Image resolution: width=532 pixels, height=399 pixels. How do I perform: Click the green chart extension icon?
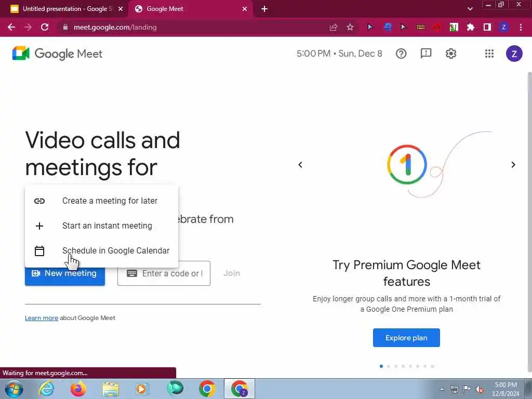pyautogui.click(x=454, y=27)
